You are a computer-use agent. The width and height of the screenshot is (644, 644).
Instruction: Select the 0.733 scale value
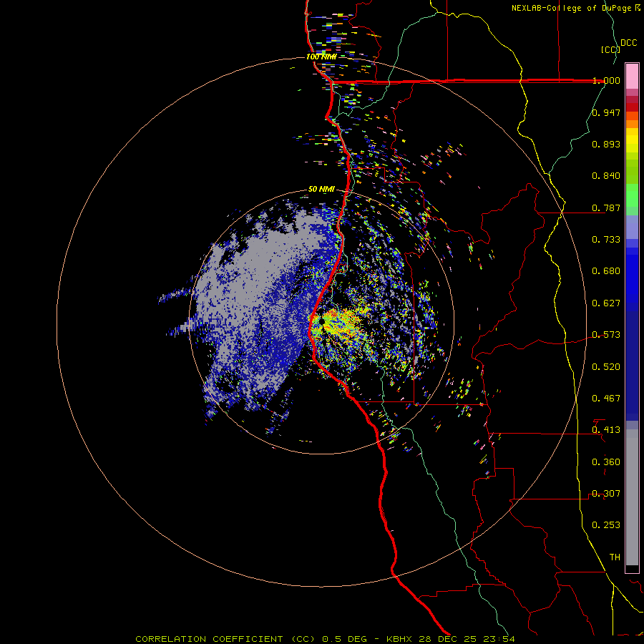tap(606, 240)
